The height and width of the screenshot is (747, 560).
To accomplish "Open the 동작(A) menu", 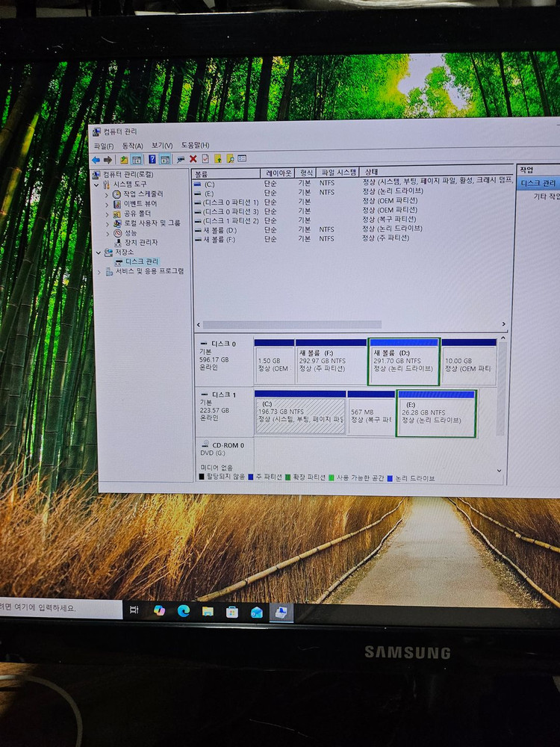I will pos(132,146).
